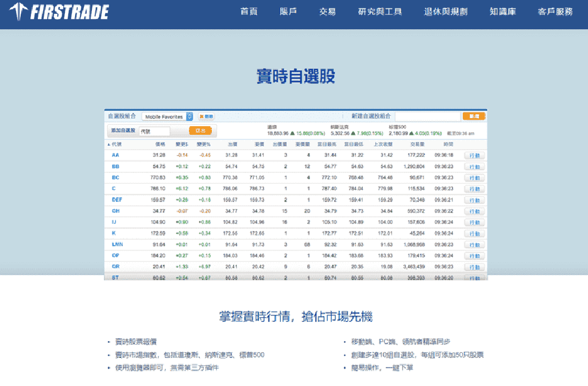Click the 行動 button on the ST row

pyautogui.click(x=474, y=276)
